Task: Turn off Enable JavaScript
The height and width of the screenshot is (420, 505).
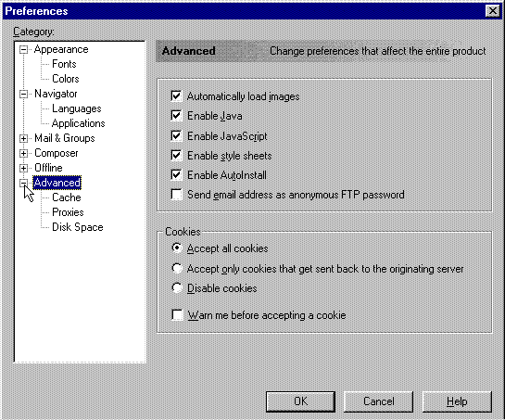Action: 176,135
